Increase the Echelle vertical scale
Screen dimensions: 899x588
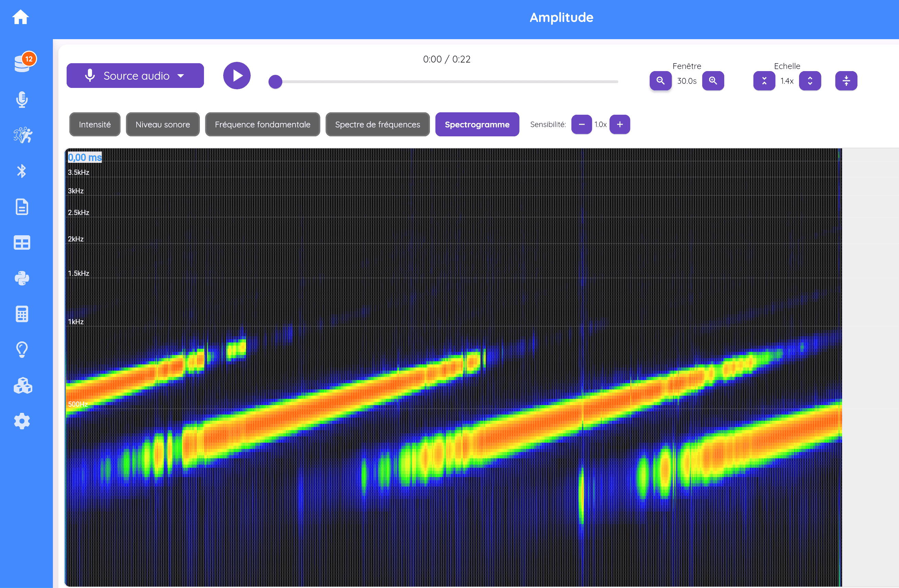[810, 80]
